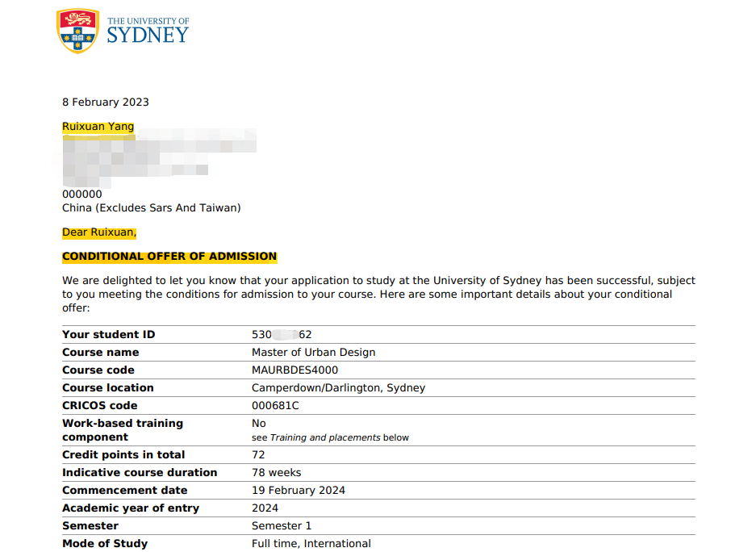Viewport: 756px width, 552px height.
Task: Click the Academic year of entry label
Action: tap(130, 508)
